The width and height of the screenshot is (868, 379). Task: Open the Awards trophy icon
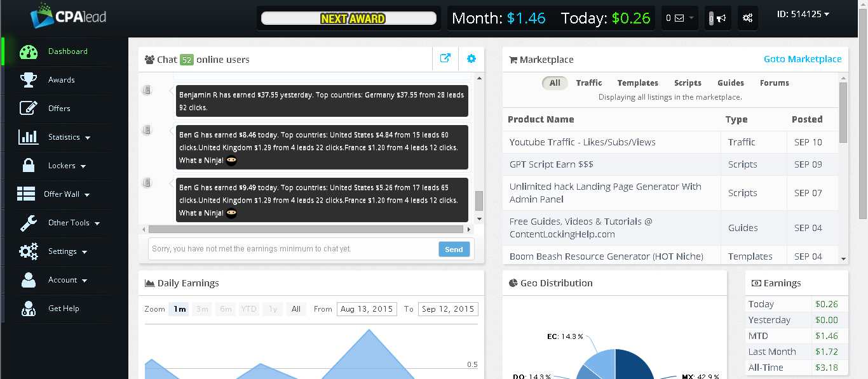coord(29,80)
